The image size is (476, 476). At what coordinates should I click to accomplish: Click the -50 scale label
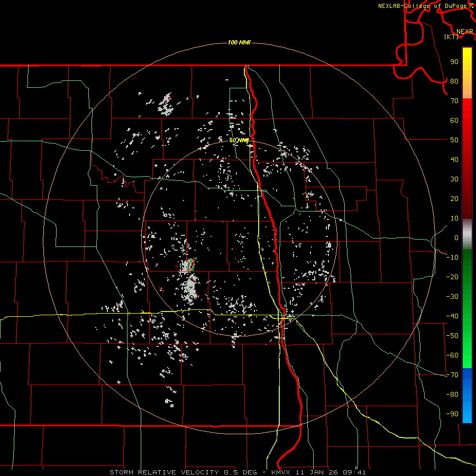coord(452,336)
